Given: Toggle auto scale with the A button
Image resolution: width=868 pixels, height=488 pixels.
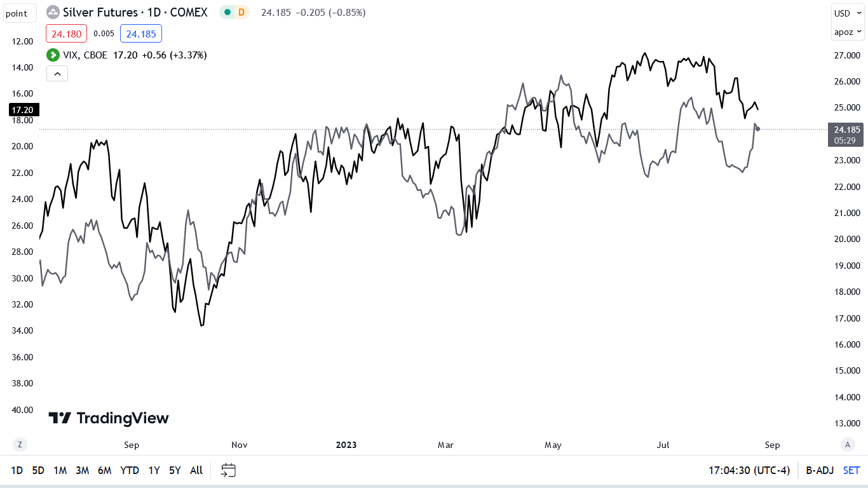Looking at the screenshot, I should tap(847, 445).
